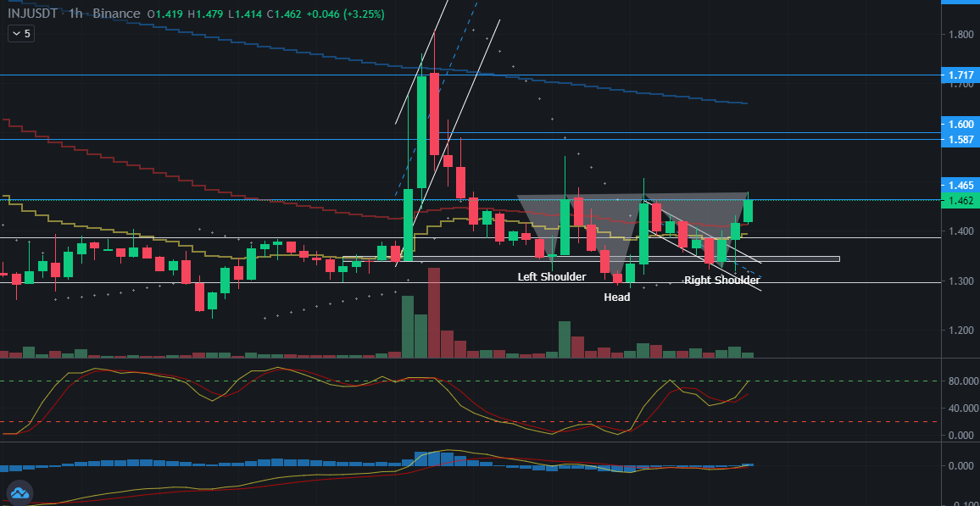
Task: Select the Head text annotation
Action: pos(617,297)
